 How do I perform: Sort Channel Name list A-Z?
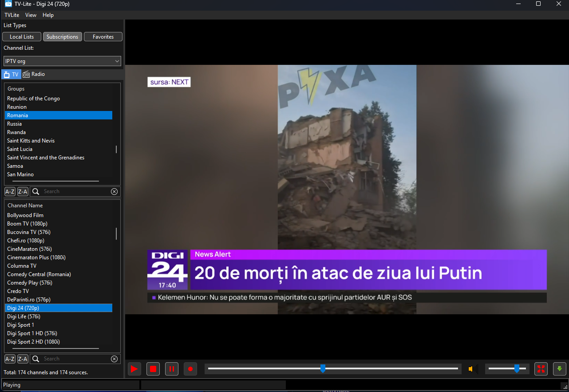(10, 359)
